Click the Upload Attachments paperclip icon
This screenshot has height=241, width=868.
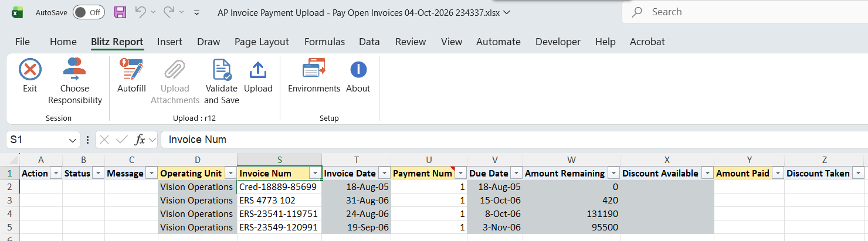click(175, 70)
